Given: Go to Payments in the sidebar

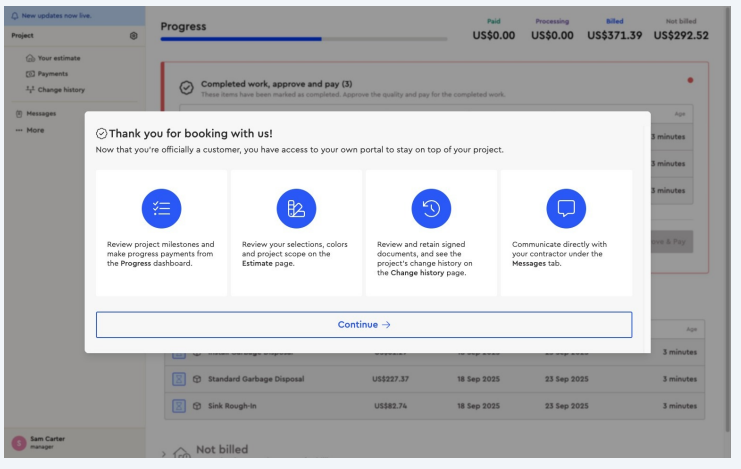Looking at the screenshot, I should [x=52, y=73].
